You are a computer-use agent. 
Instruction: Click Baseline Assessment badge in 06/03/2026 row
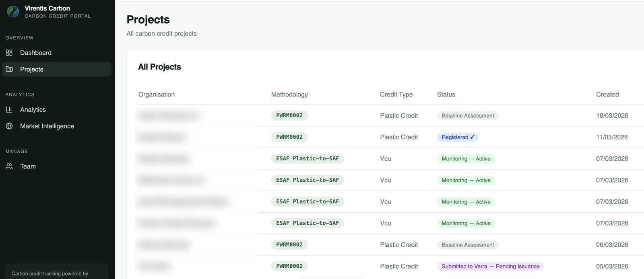click(468, 245)
